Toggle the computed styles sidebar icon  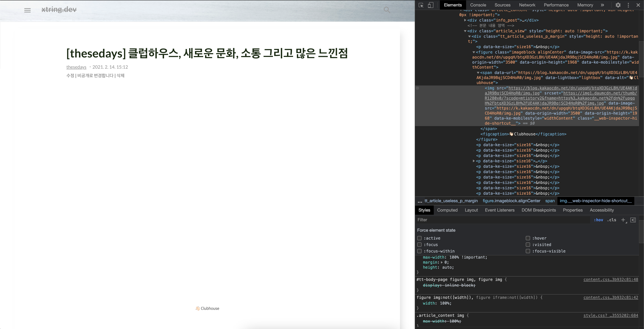pos(633,220)
